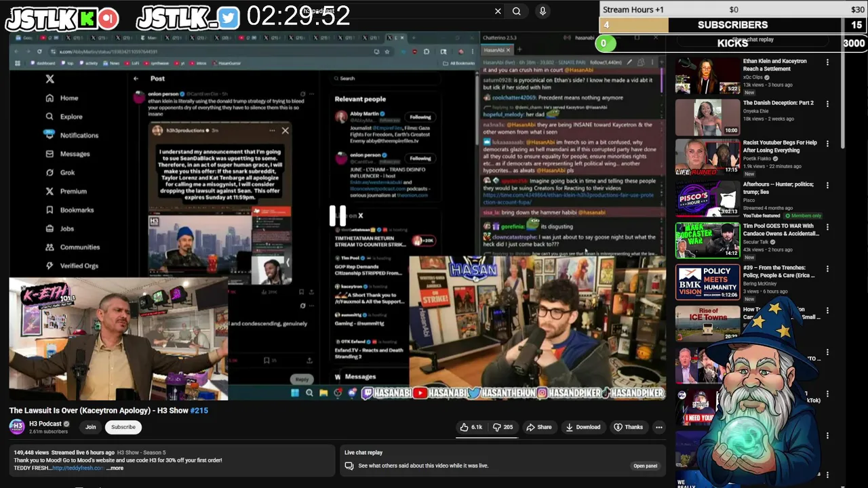Open title The Danish Deception: Part 2
Screen dimensions: 868x488
[778, 103]
